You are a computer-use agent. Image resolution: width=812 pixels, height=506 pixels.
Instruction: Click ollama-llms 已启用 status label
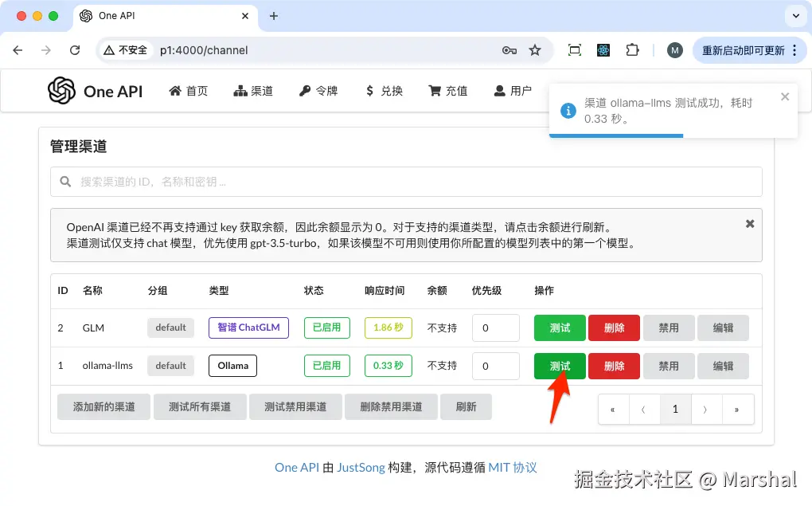pos(326,366)
